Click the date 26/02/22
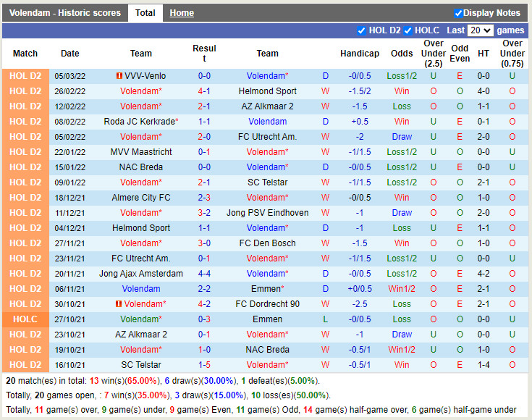This screenshot has width=532, height=420. [70, 91]
